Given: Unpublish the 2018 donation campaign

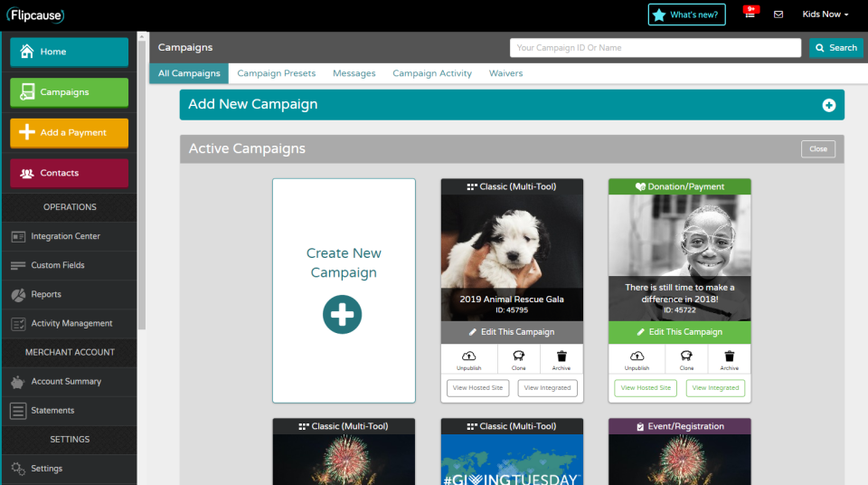Looking at the screenshot, I should tap(637, 360).
